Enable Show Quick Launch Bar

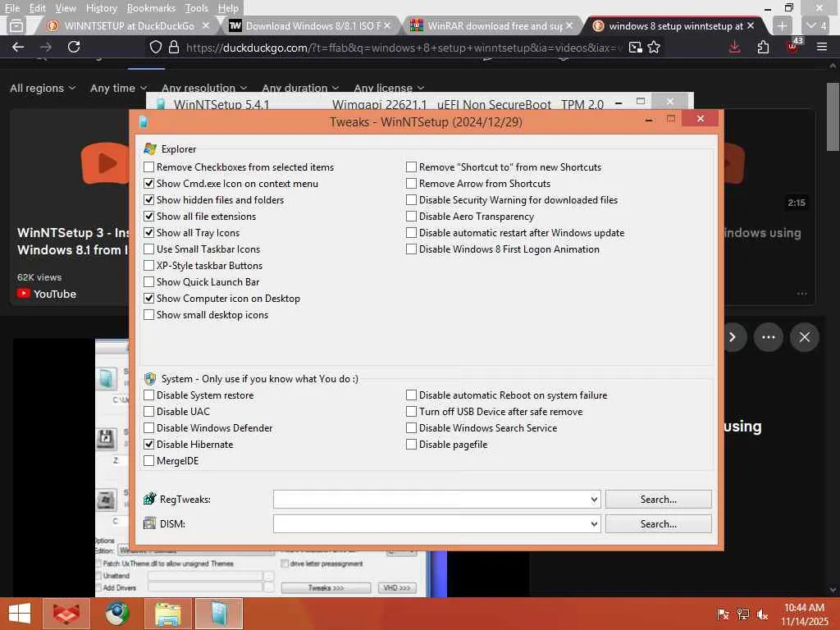tap(149, 282)
